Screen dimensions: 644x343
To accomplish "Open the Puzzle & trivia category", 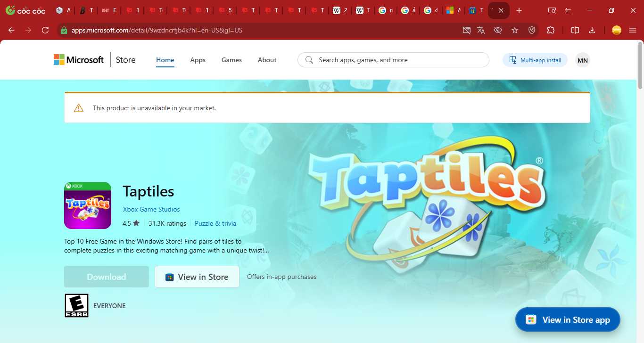I will tap(215, 223).
